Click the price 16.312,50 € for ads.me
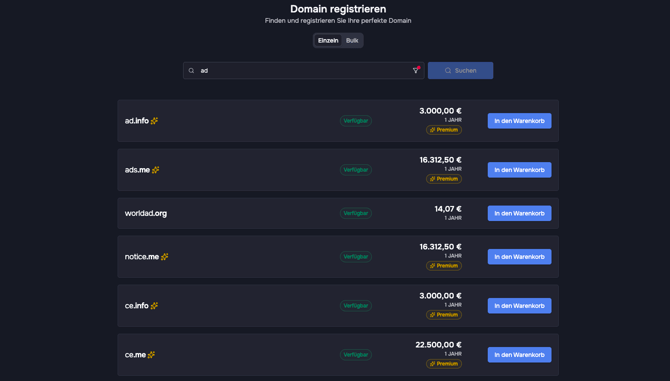 click(441, 160)
